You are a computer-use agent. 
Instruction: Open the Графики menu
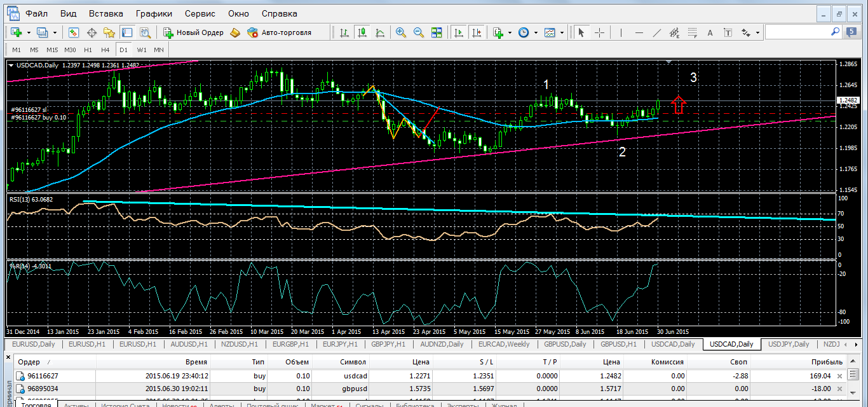pyautogui.click(x=154, y=13)
